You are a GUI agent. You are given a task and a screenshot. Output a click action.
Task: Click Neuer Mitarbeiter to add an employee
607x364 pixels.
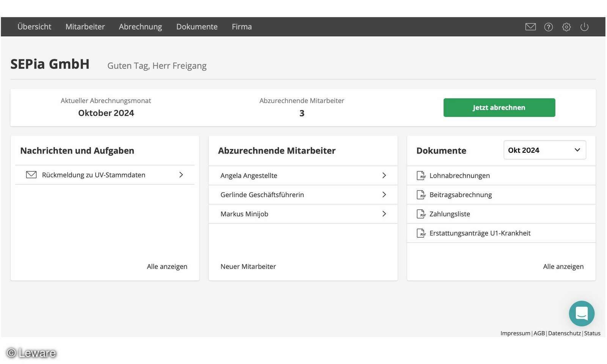click(x=248, y=266)
